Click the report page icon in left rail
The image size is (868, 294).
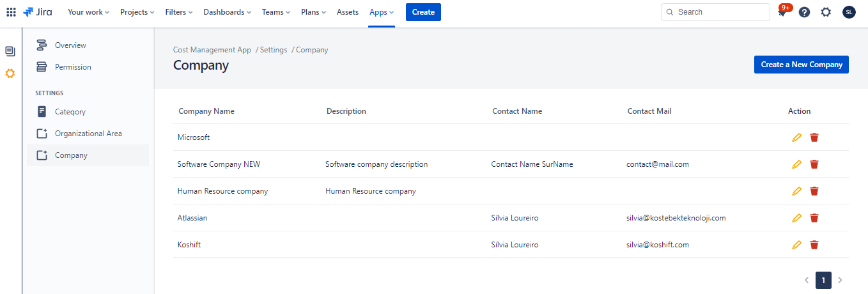(10, 51)
